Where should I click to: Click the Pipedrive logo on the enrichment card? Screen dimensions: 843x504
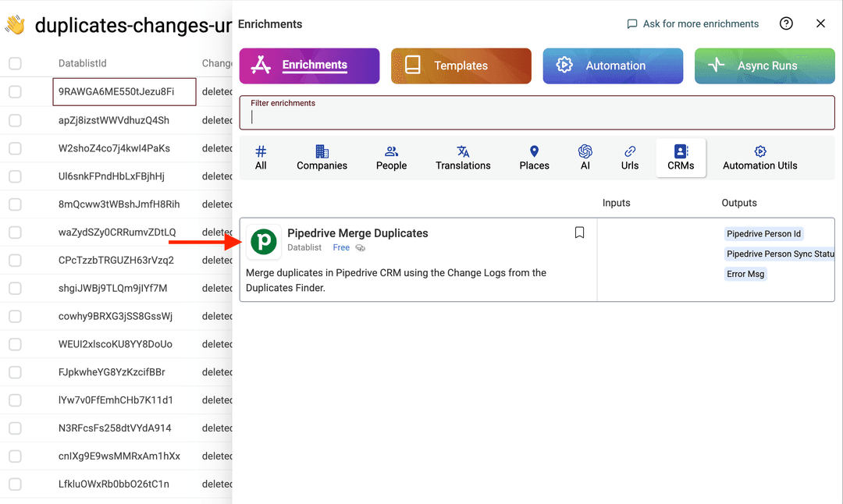[263, 242]
